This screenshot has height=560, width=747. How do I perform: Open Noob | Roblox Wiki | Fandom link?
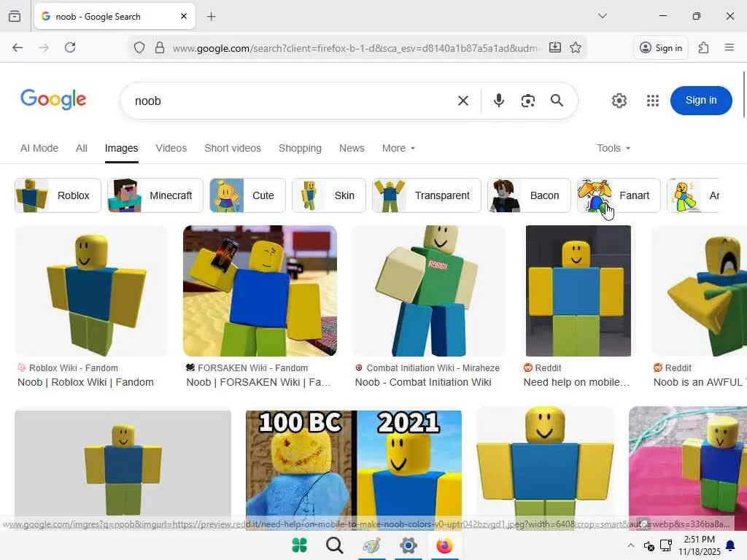click(x=86, y=382)
